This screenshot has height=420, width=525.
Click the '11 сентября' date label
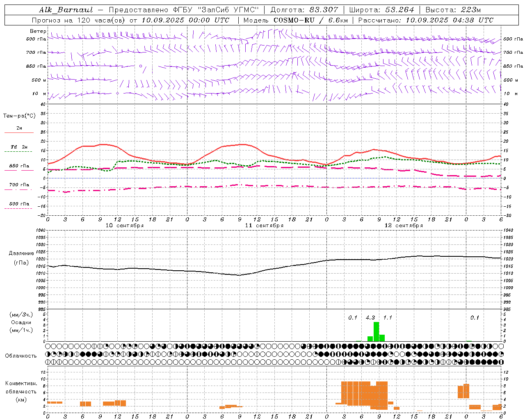click(264, 226)
